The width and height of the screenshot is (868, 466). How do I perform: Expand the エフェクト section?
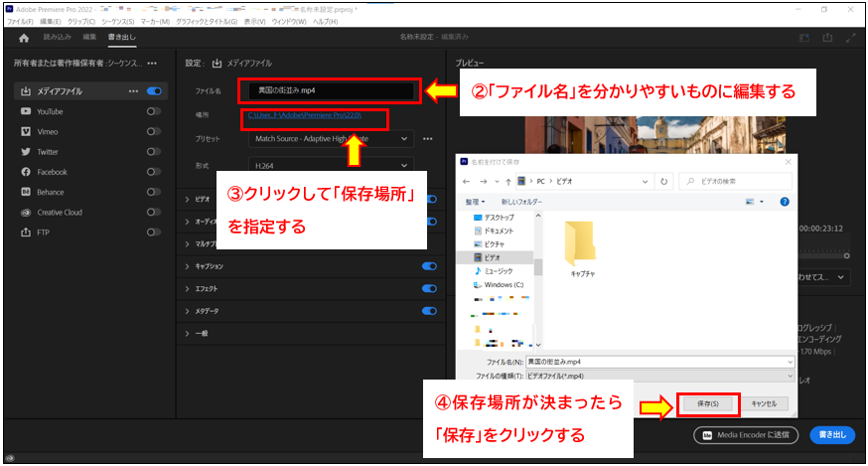coord(187,289)
